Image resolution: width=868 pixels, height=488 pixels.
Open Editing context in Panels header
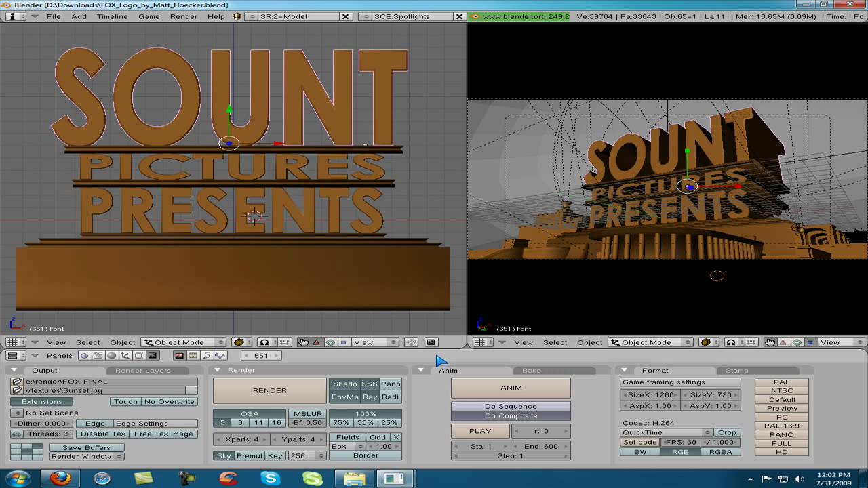click(x=138, y=355)
